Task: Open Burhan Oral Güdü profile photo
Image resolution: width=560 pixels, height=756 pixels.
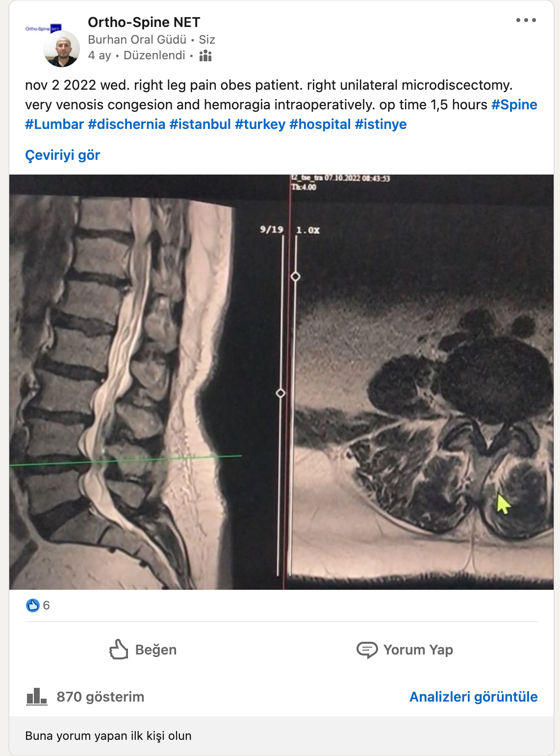Action: point(61,49)
